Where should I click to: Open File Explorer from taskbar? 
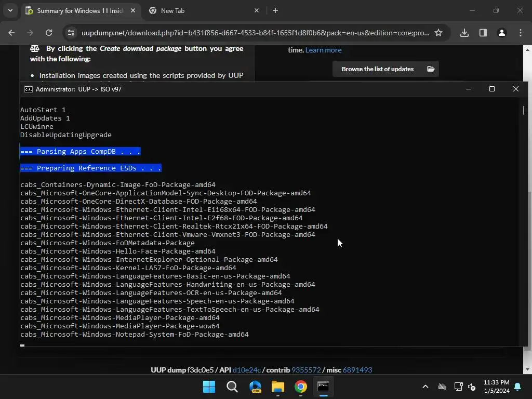(278, 387)
